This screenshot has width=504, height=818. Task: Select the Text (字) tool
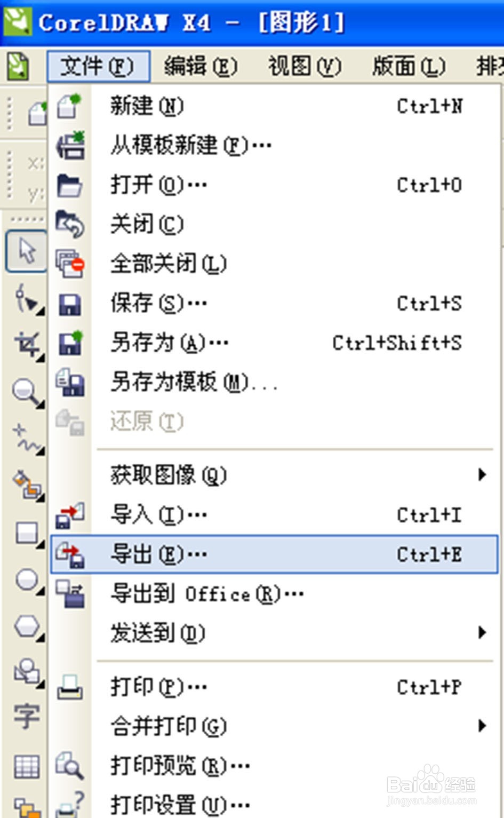[27, 716]
